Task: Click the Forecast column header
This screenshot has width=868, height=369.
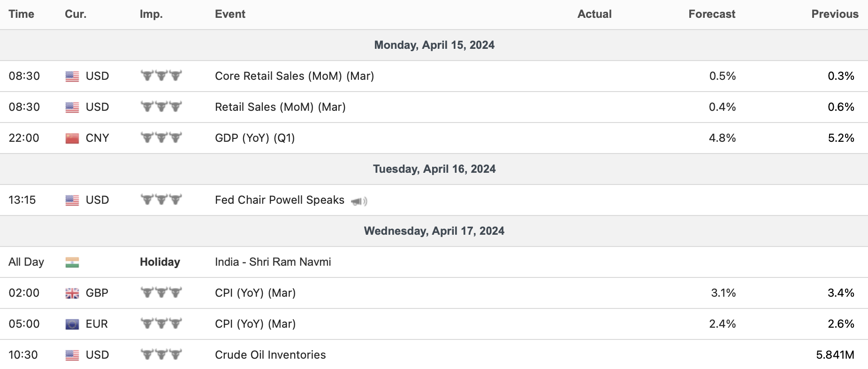Action: (711, 14)
